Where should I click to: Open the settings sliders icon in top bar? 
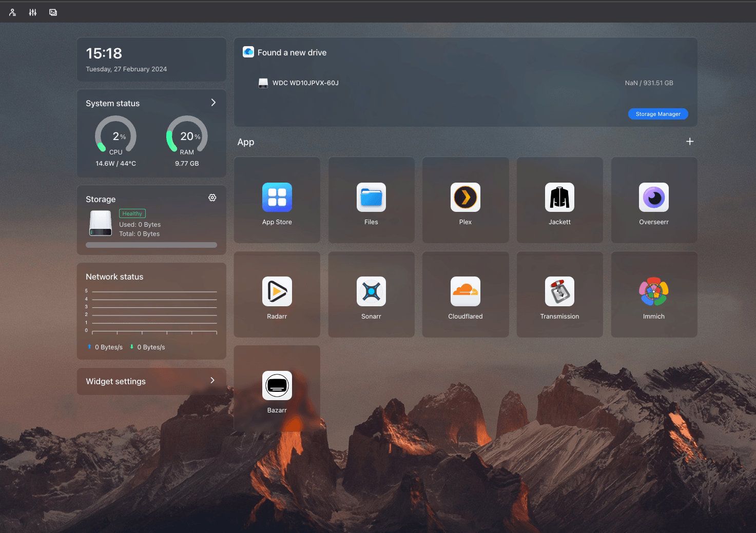pos(33,12)
